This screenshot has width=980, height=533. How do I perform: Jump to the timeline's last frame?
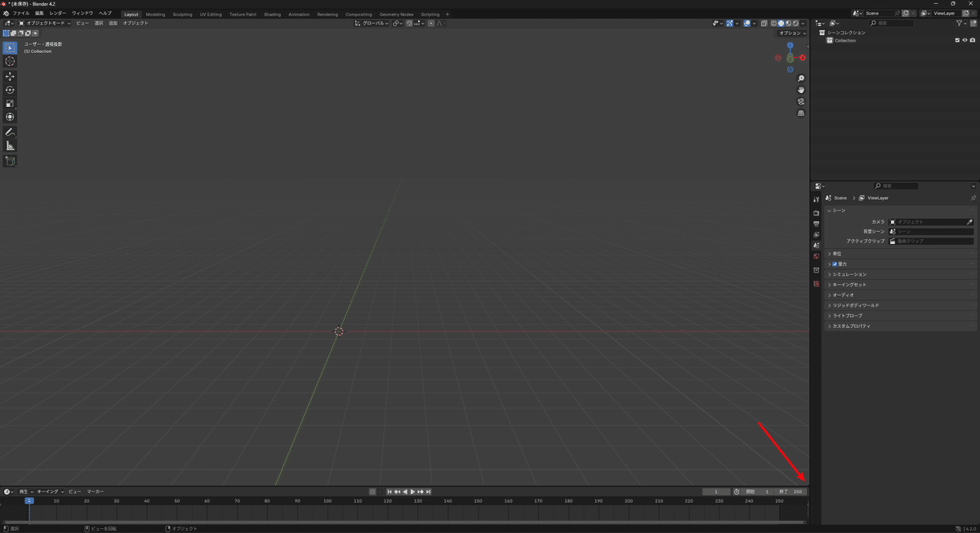pyautogui.click(x=428, y=491)
